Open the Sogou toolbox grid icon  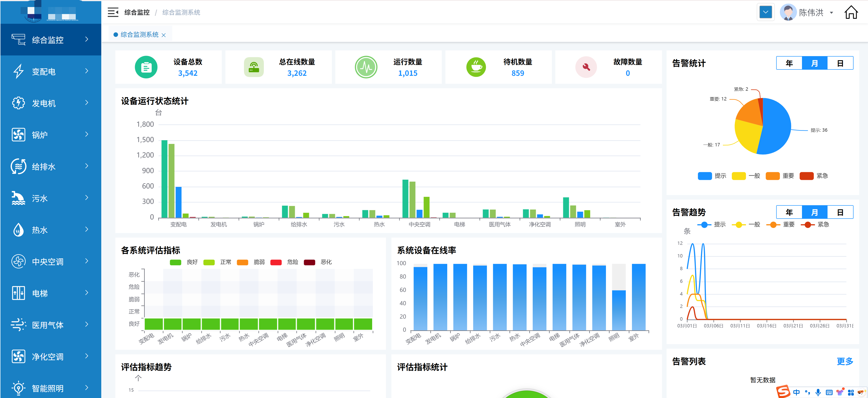(x=851, y=392)
